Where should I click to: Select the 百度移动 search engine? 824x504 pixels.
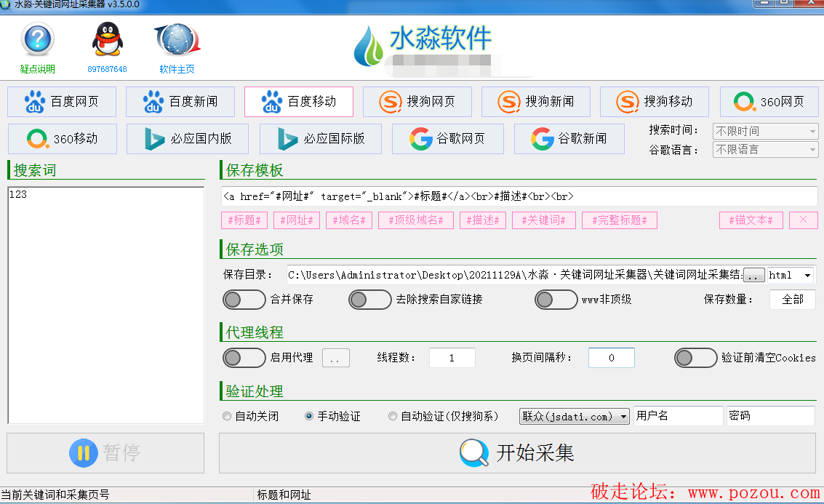tap(298, 101)
